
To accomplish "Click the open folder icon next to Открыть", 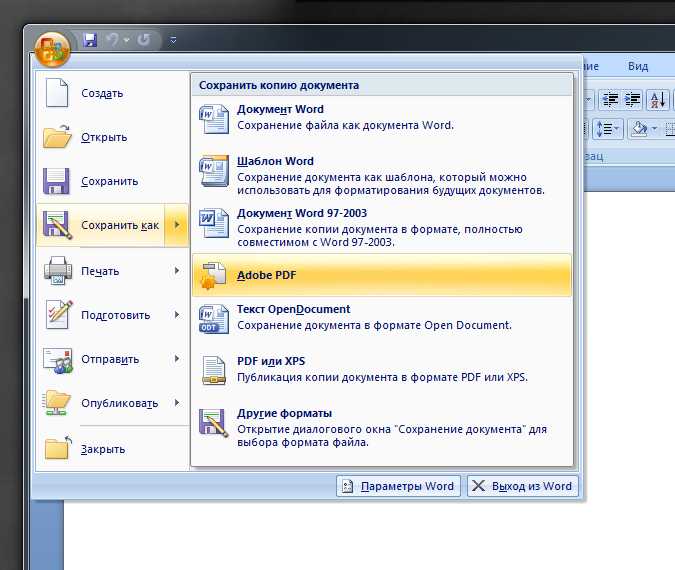I will [57, 136].
